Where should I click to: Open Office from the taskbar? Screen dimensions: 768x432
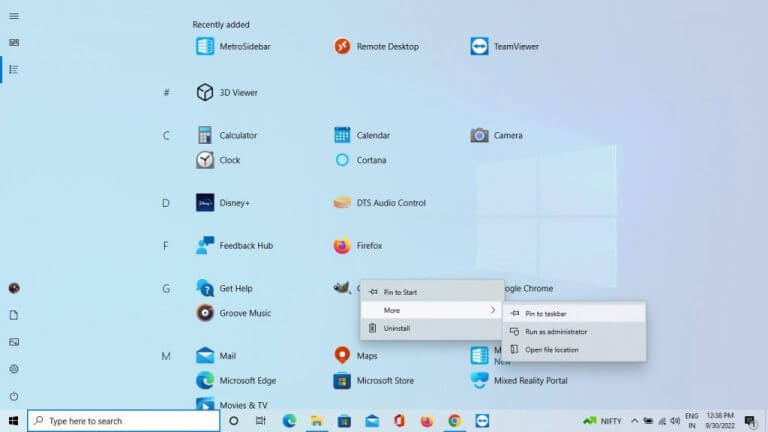[x=399, y=421]
